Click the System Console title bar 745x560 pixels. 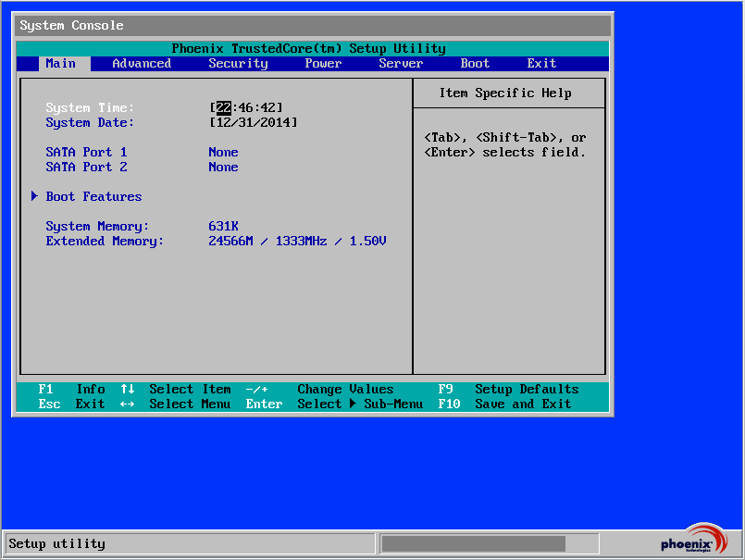point(313,25)
